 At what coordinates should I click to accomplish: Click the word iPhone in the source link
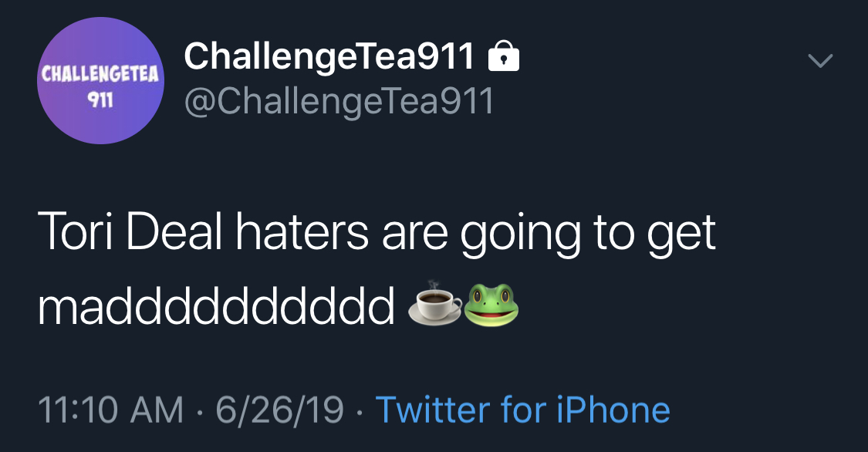[x=613, y=410]
